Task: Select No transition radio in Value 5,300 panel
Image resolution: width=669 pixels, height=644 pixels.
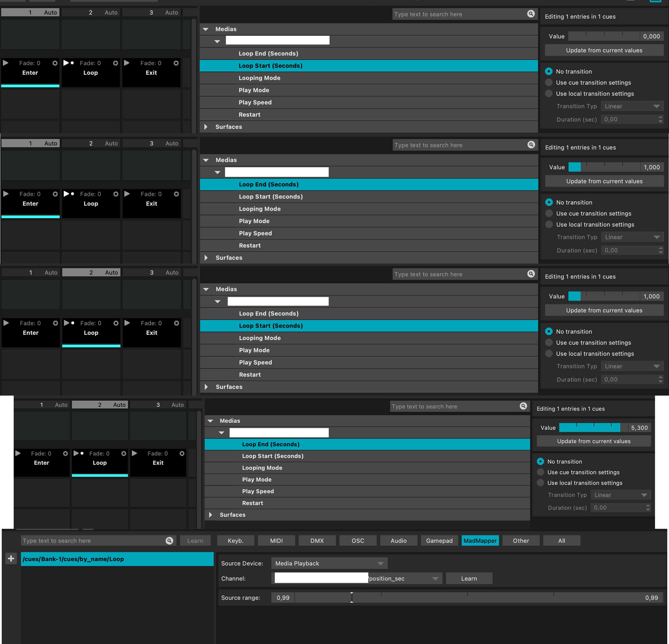Action: (540, 462)
